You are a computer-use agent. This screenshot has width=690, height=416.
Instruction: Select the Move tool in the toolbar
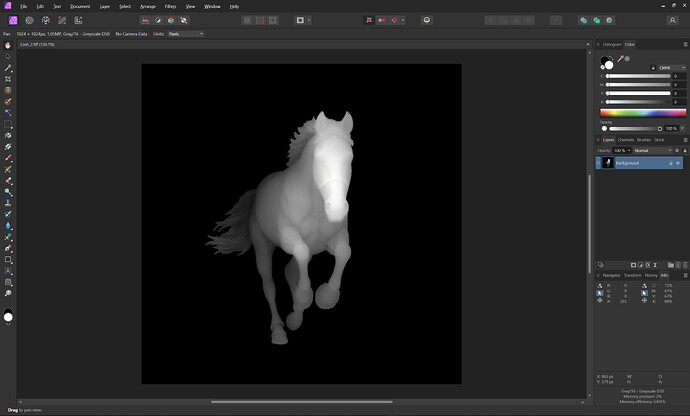[8, 56]
